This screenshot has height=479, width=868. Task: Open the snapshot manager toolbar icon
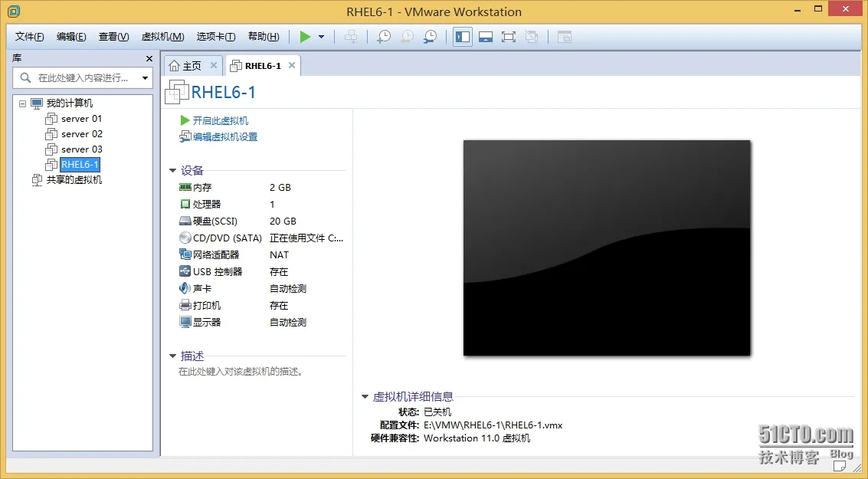(x=430, y=37)
